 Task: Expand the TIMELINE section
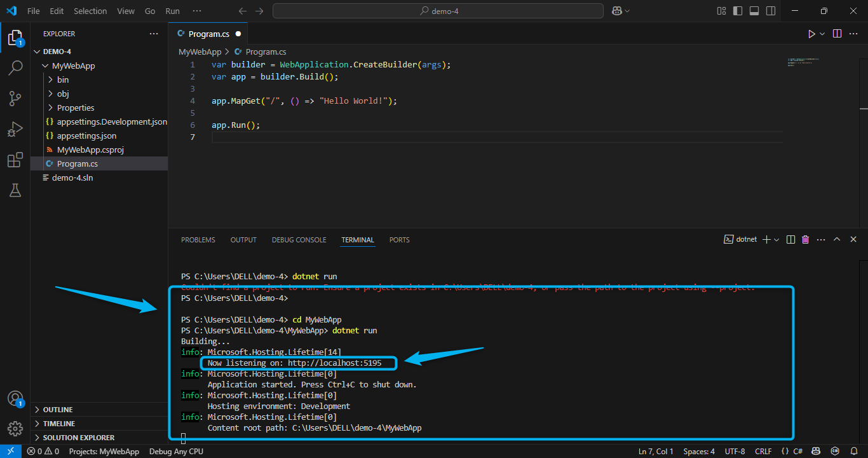[99, 424]
